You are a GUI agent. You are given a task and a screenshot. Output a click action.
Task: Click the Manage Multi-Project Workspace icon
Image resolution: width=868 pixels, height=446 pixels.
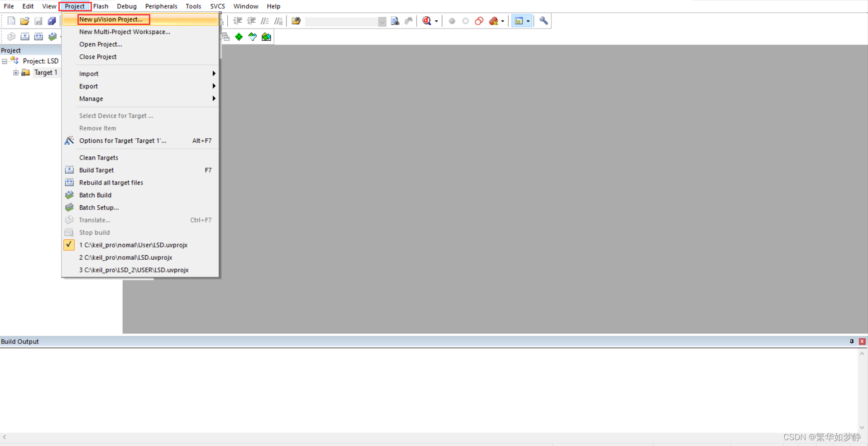click(x=225, y=37)
